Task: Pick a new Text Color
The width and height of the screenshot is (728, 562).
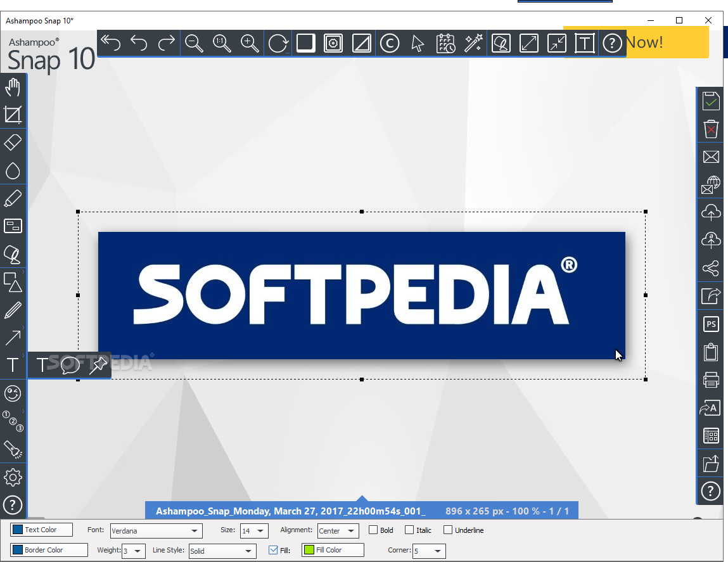Action: point(41,530)
